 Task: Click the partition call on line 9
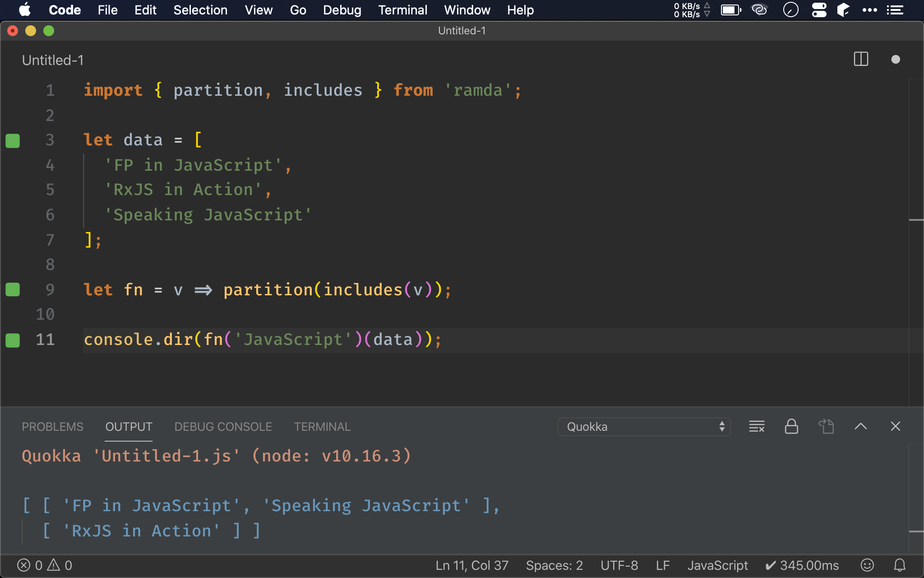[268, 290]
